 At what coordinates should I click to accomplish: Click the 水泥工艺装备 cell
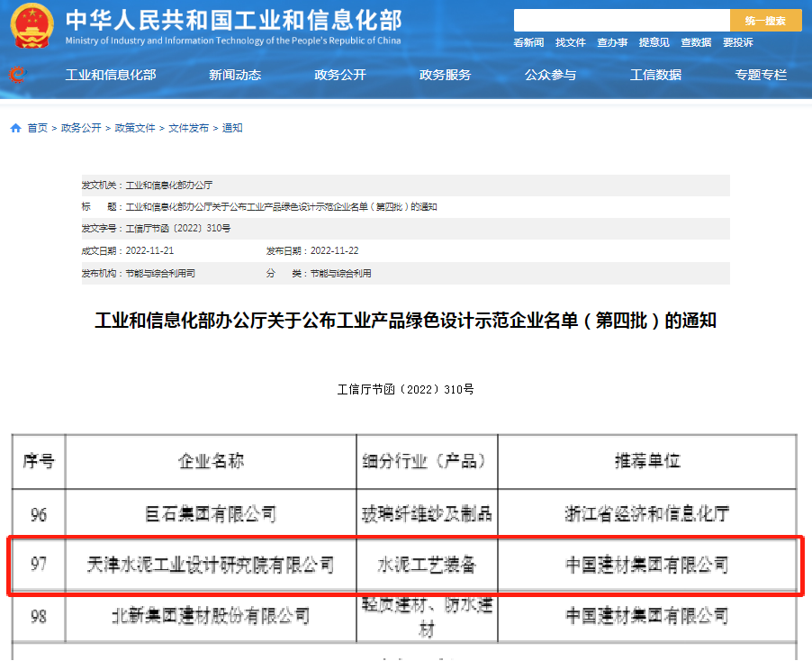pyautogui.click(x=427, y=565)
